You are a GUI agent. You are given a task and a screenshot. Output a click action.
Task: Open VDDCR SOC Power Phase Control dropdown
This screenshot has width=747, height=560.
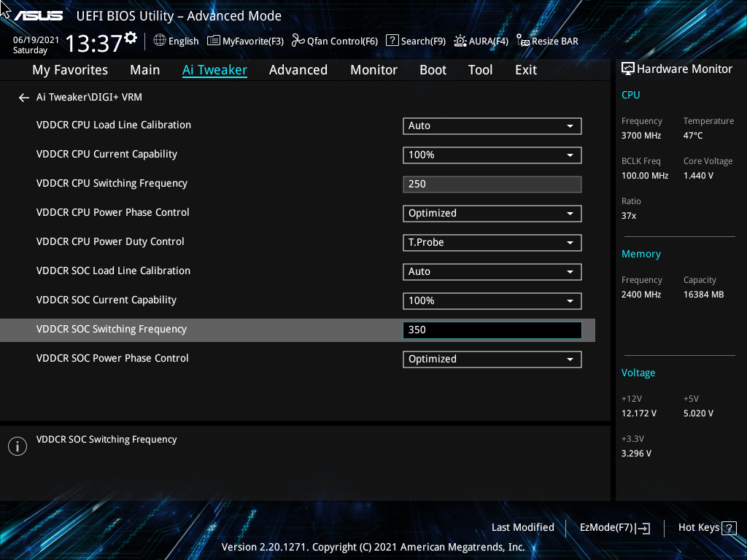coord(492,359)
